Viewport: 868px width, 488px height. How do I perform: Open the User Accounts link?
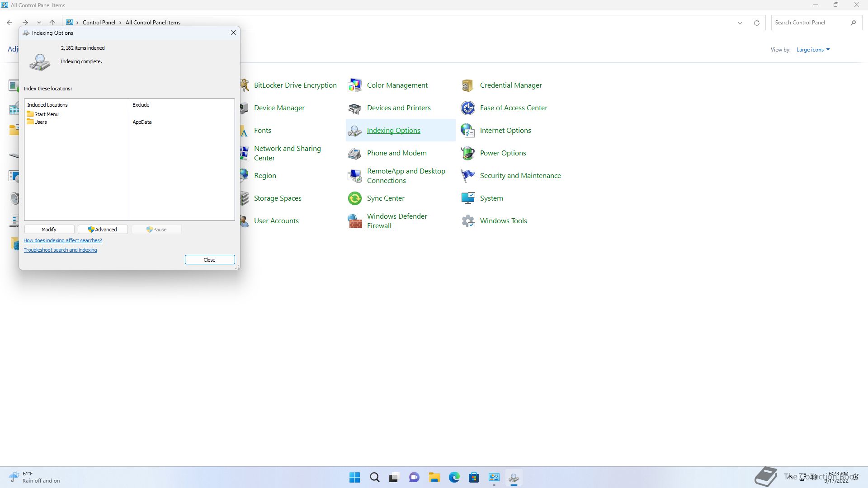276,221
